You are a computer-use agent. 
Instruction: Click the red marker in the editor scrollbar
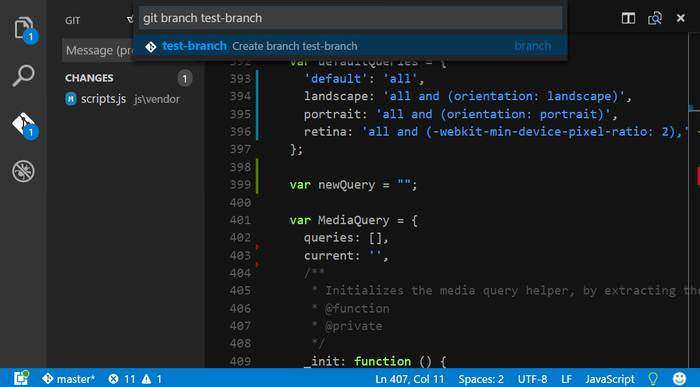coord(698,175)
